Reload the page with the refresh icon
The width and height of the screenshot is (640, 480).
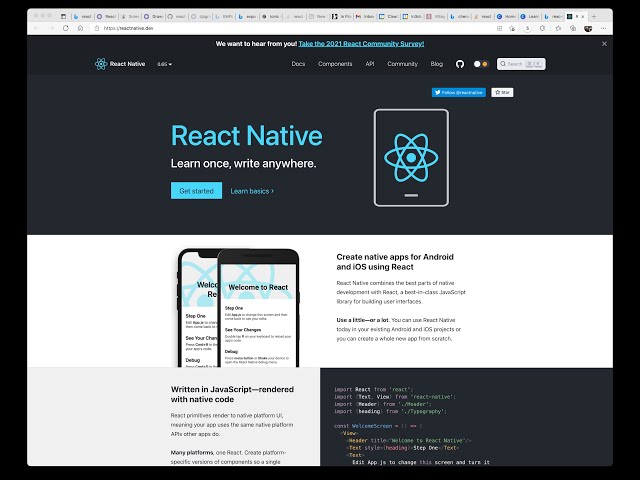coord(66,28)
